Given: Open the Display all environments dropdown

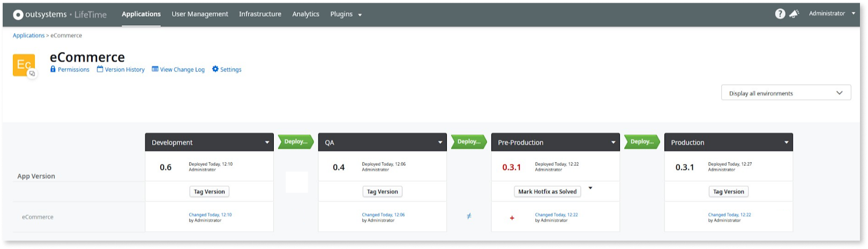Looking at the screenshot, I should click(786, 93).
